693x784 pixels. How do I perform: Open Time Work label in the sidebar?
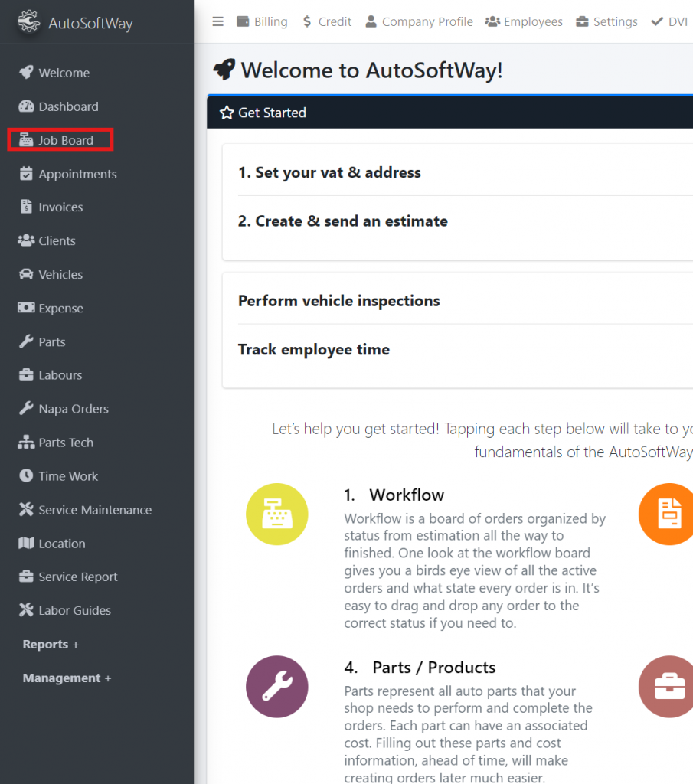click(68, 476)
